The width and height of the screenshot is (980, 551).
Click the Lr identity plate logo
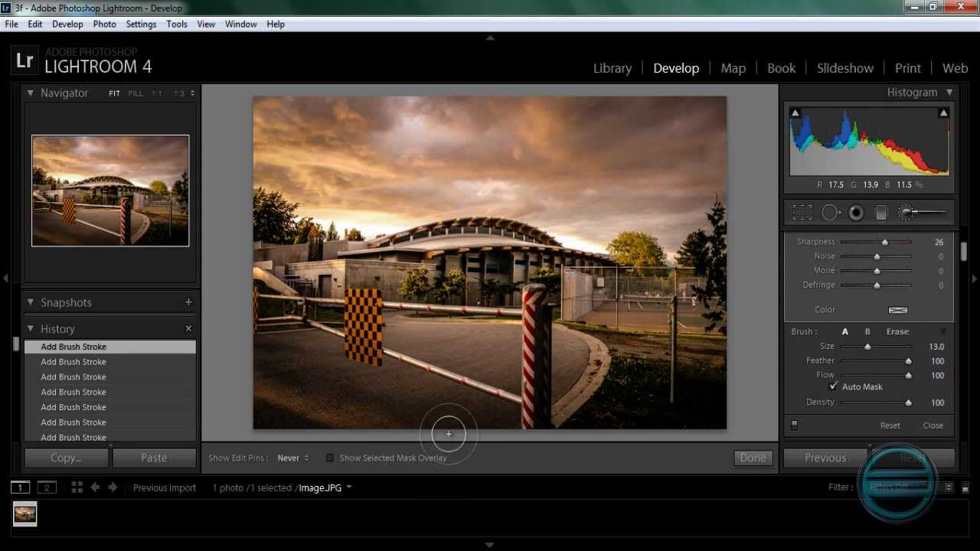click(x=24, y=60)
